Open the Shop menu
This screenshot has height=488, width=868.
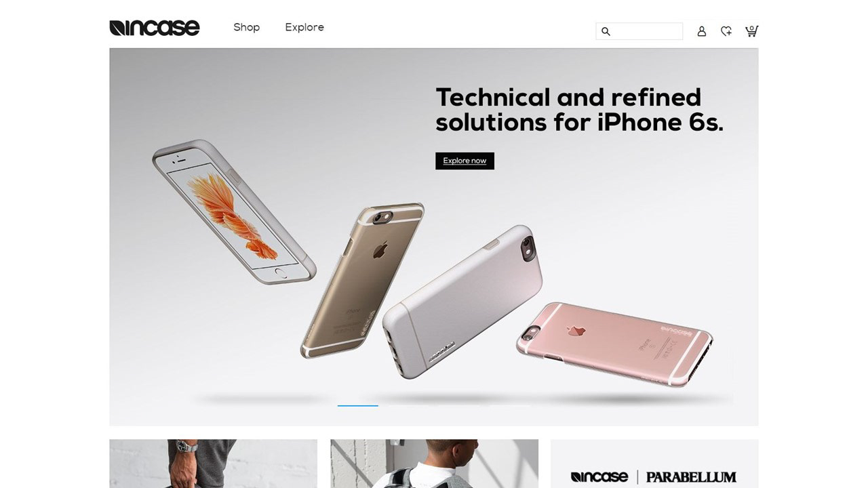tap(246, 27)
